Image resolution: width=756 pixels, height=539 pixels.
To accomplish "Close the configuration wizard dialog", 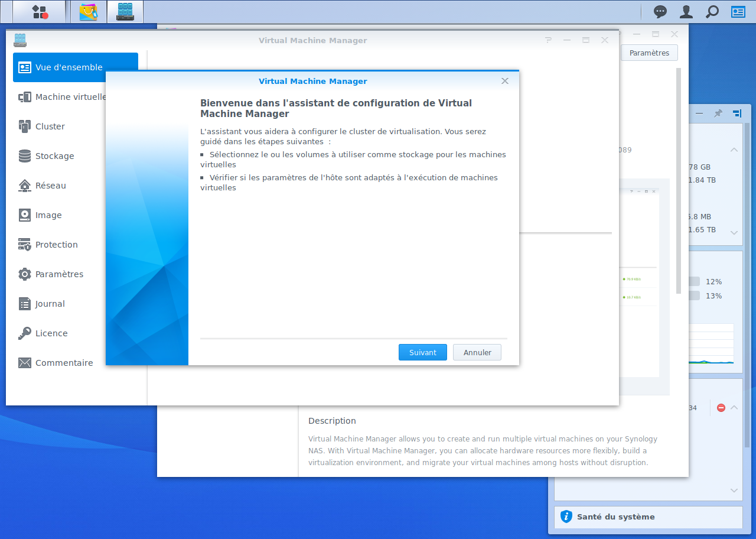I will 504,81.
